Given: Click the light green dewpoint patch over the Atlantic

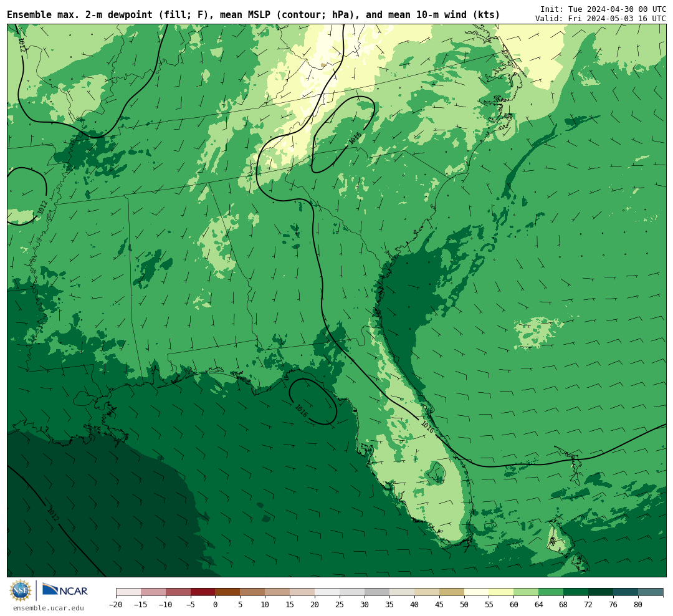Looking at the screenshot, I should (537, 332).
